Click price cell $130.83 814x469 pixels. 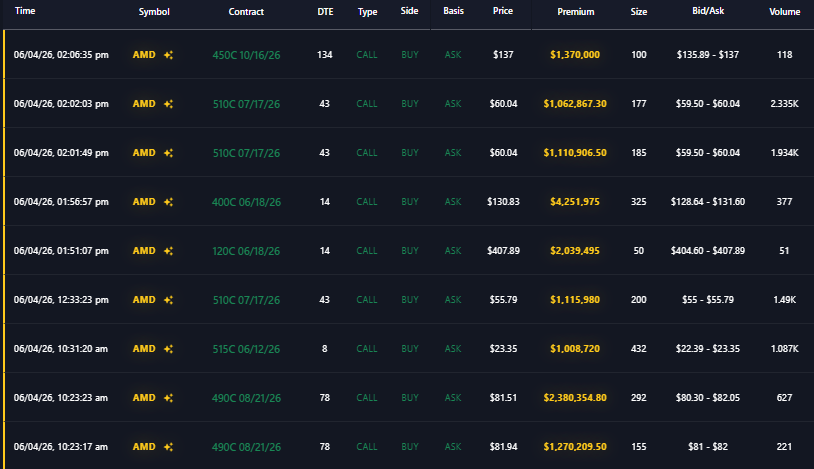[503, 202]
